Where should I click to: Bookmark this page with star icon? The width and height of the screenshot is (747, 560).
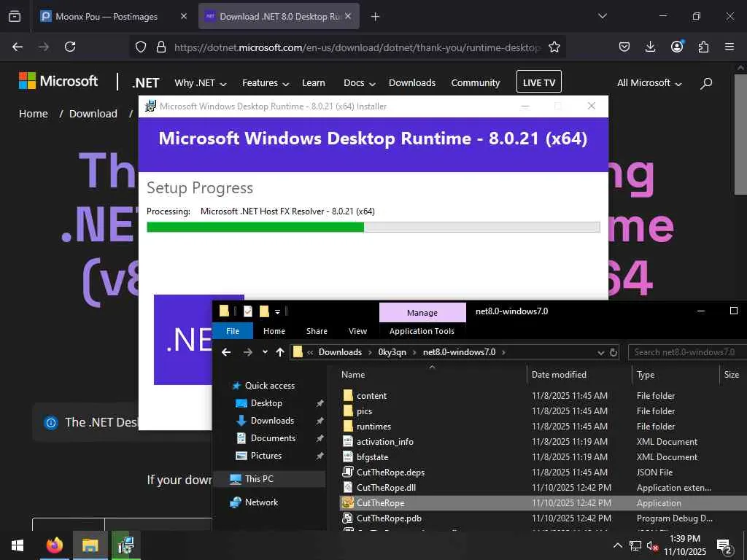coord(554,47)
